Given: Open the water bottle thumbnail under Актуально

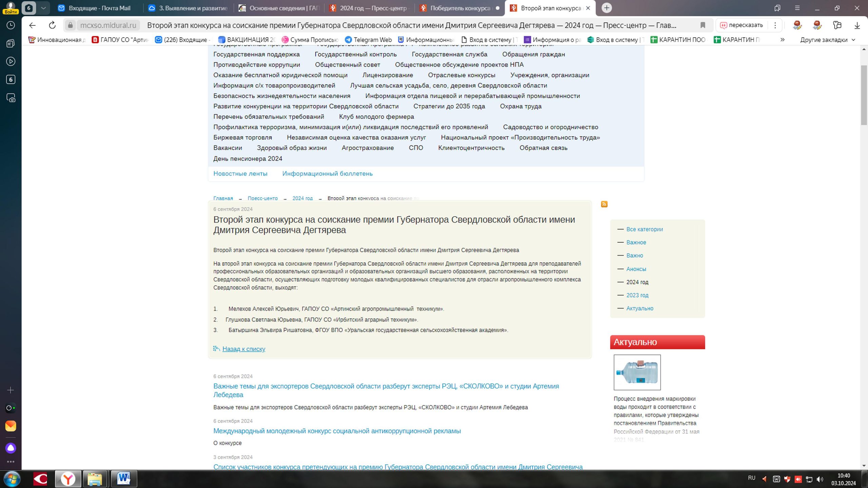Looking at the screenshot, I should tap(637, 372).
